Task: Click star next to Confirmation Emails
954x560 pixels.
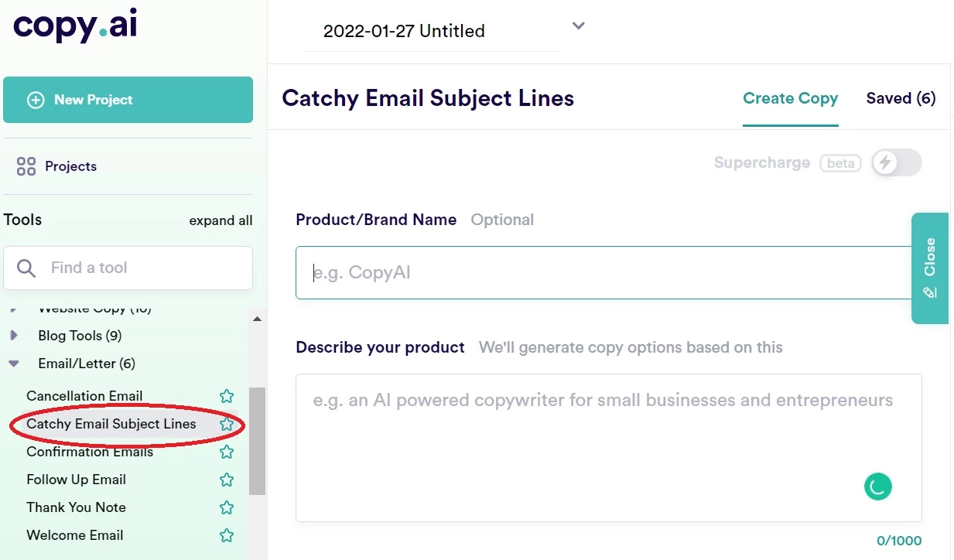Action: (x=227, y=452)
